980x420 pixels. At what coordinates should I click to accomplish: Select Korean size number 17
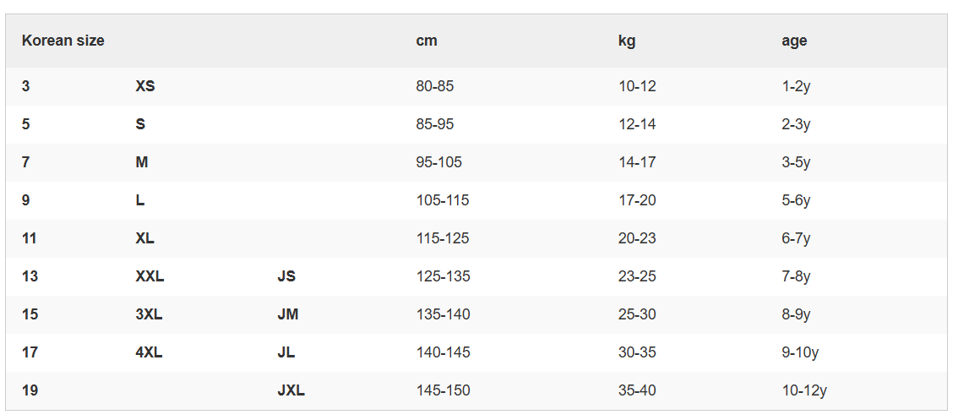coord(30,352)
